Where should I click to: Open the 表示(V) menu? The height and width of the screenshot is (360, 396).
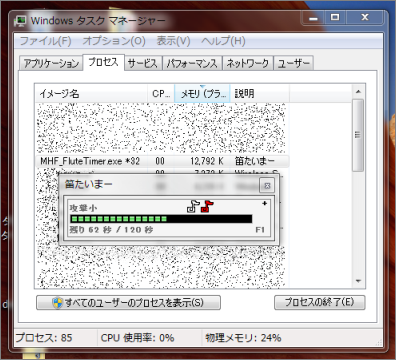tap(173, 41)
